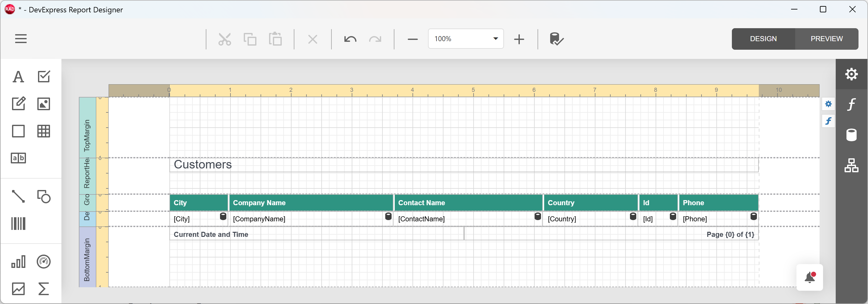This screenshot has height=304, width=868.
Task: Select the Character Comb tool
Action: (18, 158)
